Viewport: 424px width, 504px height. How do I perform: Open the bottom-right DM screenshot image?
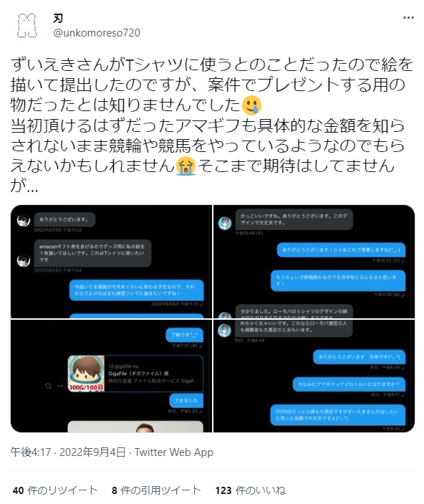tap(314, 376)
